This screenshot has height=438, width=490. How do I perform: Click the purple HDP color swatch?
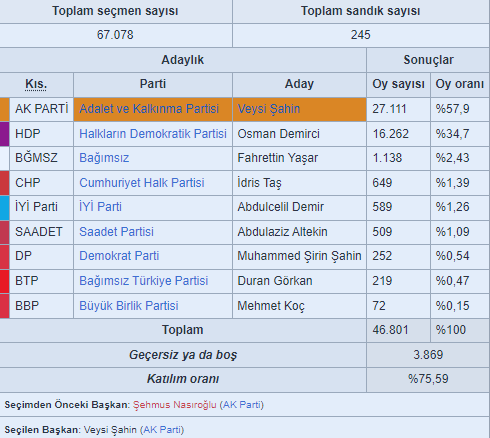[5, 134]
